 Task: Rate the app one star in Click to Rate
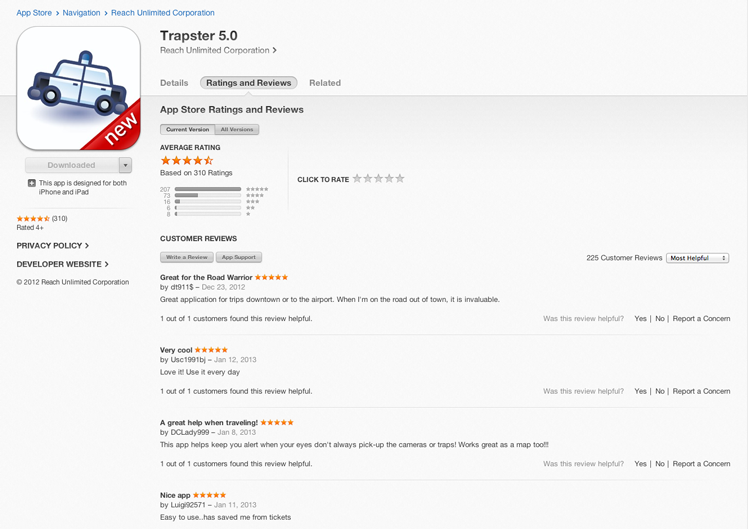(x=357, y=178)
